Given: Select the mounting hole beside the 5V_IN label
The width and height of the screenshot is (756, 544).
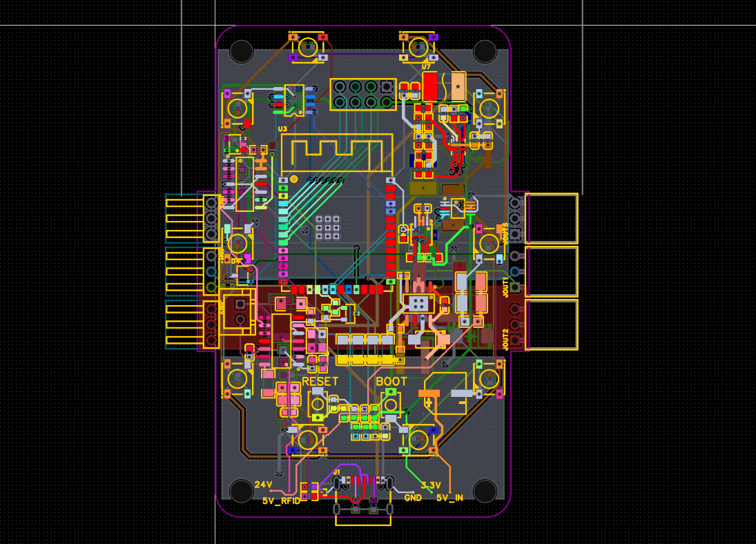Looking at the screenshot, I should [485, 491].
